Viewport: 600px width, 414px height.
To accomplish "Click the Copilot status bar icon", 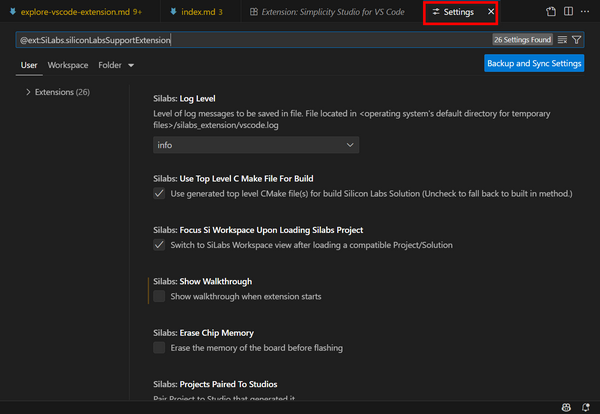I will coord(566,407).
